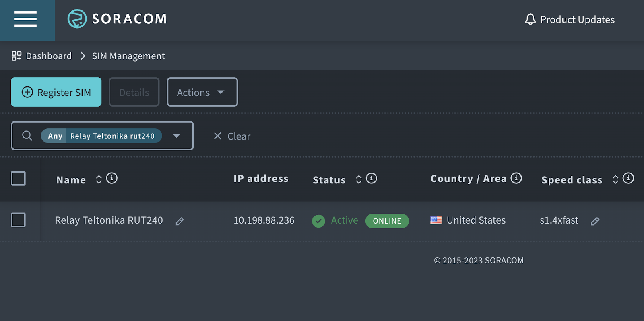The width and height of the screenshot is (644, 321).
Task: Expand the Actions dropdown
Action: pos(202,92)
